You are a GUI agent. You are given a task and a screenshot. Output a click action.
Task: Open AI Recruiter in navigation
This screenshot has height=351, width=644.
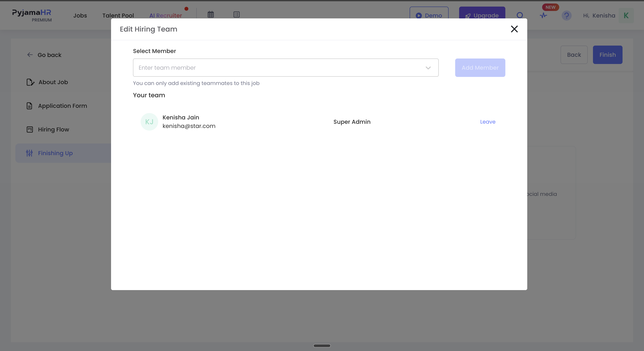(x=166, y=16)
